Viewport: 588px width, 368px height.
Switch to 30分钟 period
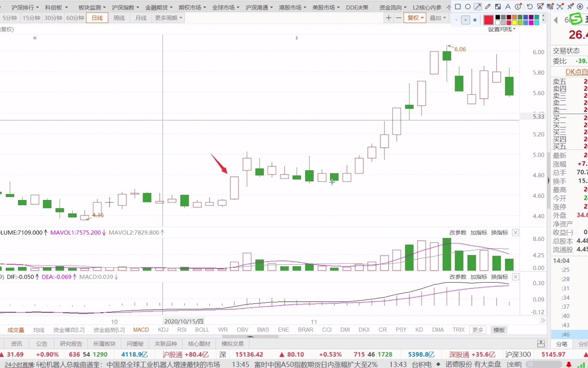tap(53, 18)
